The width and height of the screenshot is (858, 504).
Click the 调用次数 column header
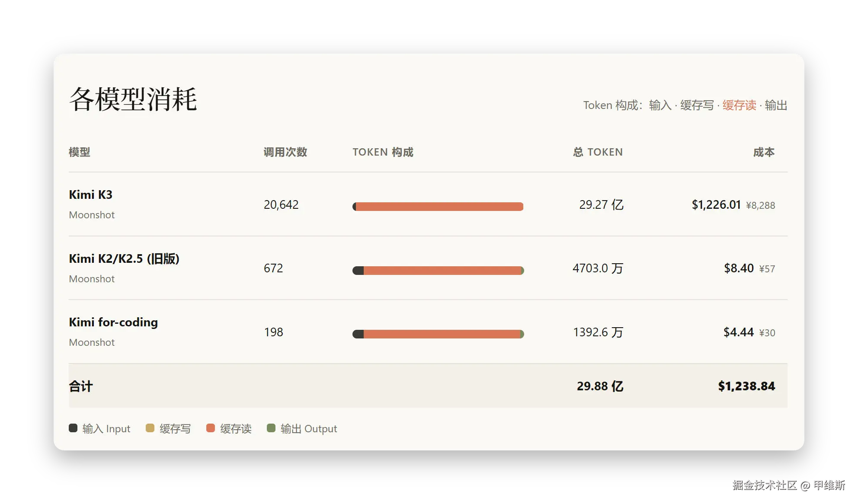coord(285,152)
